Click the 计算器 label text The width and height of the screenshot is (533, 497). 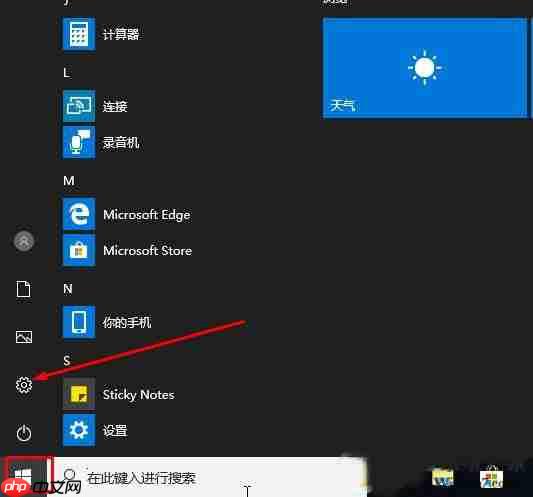[x=121, y=34]
